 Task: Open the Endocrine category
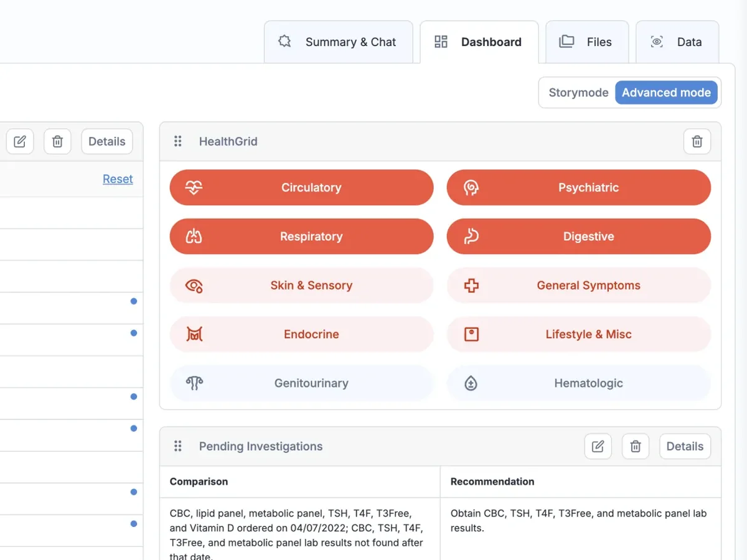[301, 334]
